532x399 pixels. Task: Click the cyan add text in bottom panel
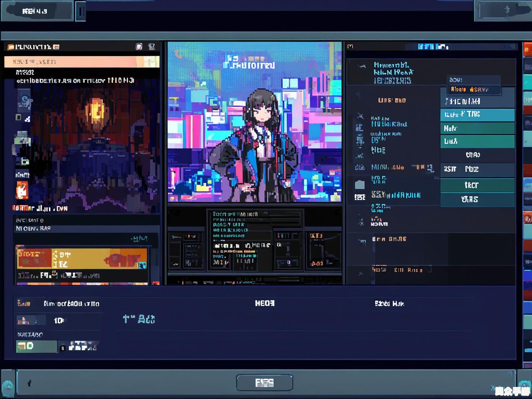139,319
